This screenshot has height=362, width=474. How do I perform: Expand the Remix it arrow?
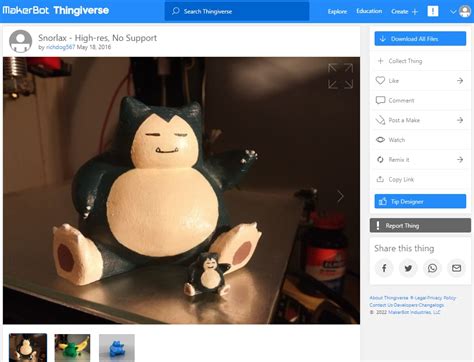pyautogui.click(x=460, y=160)
